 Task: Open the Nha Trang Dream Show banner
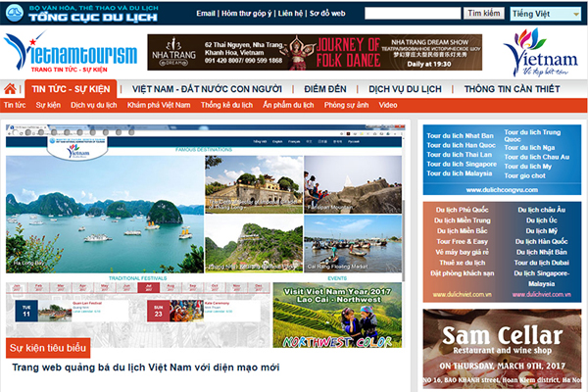point(316,53)
